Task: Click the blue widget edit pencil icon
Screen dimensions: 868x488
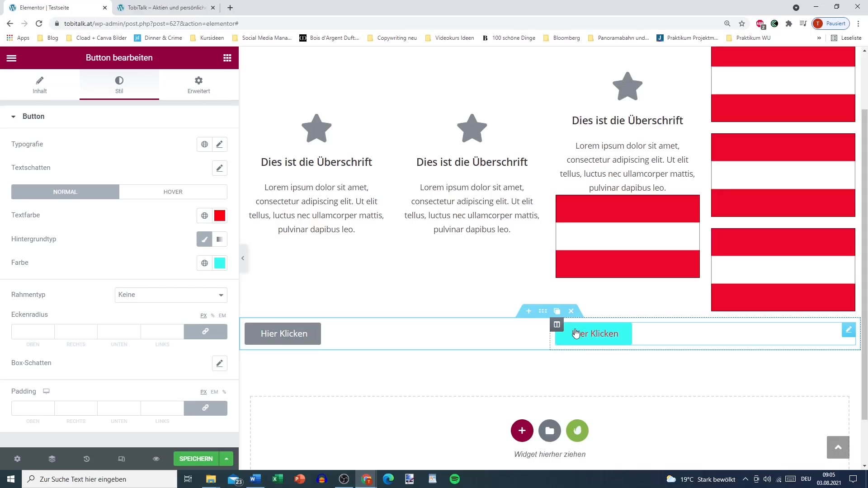Action: (849, 330)
